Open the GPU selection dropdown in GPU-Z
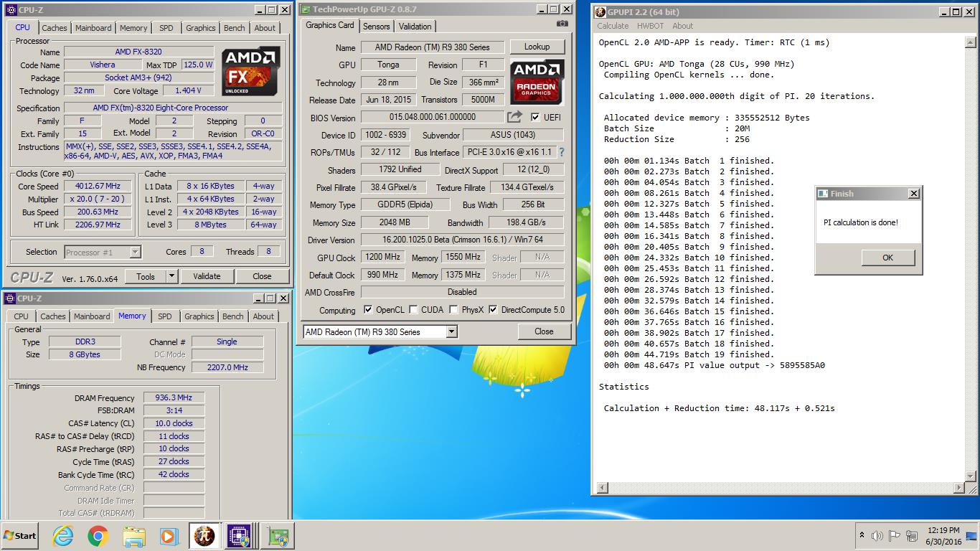The width and height of the screenshot is (980, 551). point(451,331)
